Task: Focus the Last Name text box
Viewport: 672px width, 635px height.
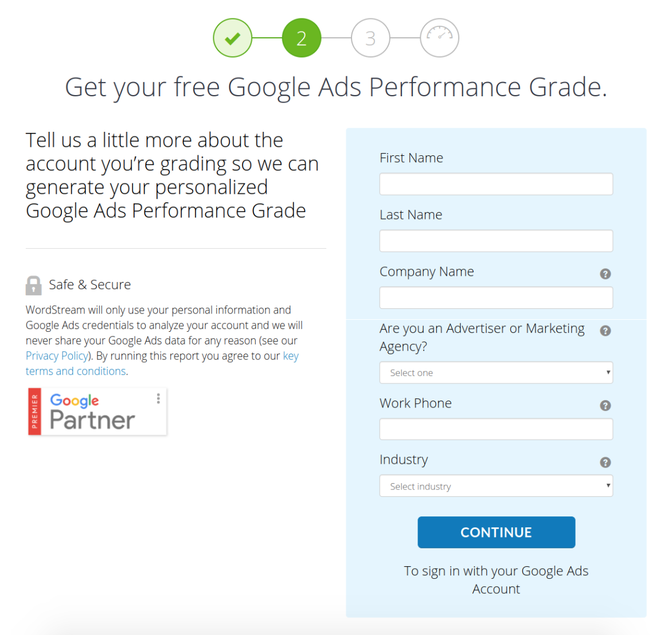Action: click(496, 241)
